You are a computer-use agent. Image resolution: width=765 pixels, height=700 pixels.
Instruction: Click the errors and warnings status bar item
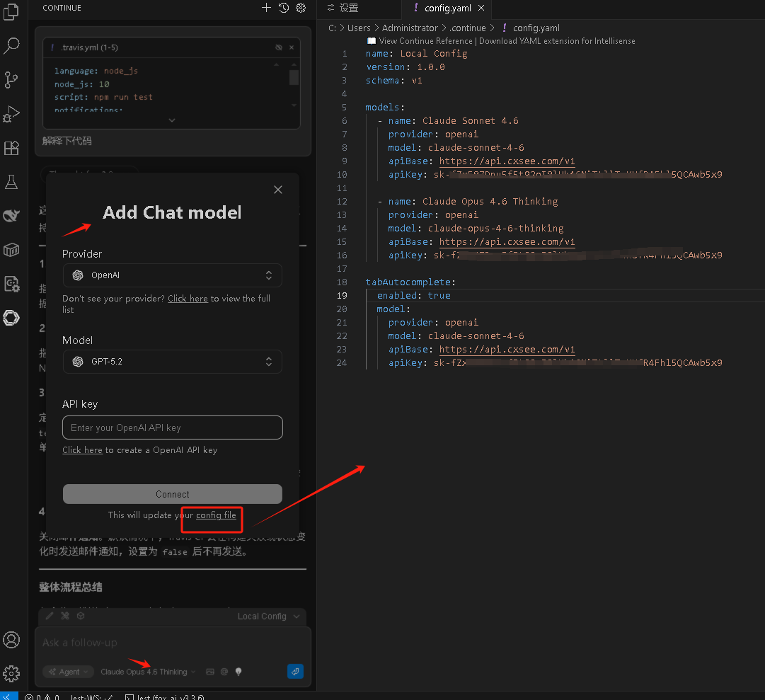tap(42, 696)
